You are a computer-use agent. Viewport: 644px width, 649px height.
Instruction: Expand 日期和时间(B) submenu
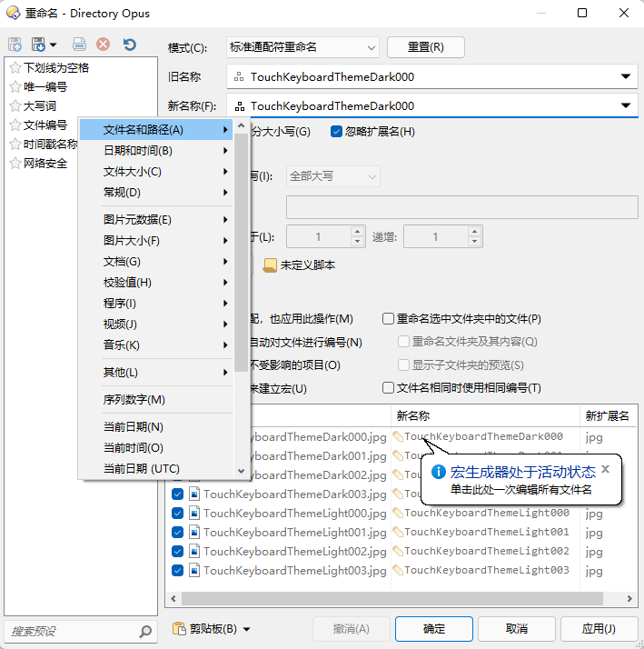tap(156, 151)
